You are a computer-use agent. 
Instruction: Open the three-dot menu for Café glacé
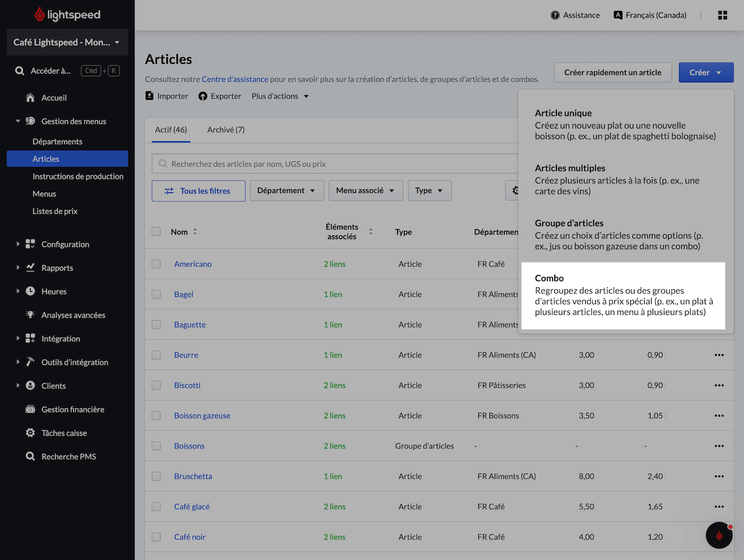pyautogui.click(x=719, y=506)
